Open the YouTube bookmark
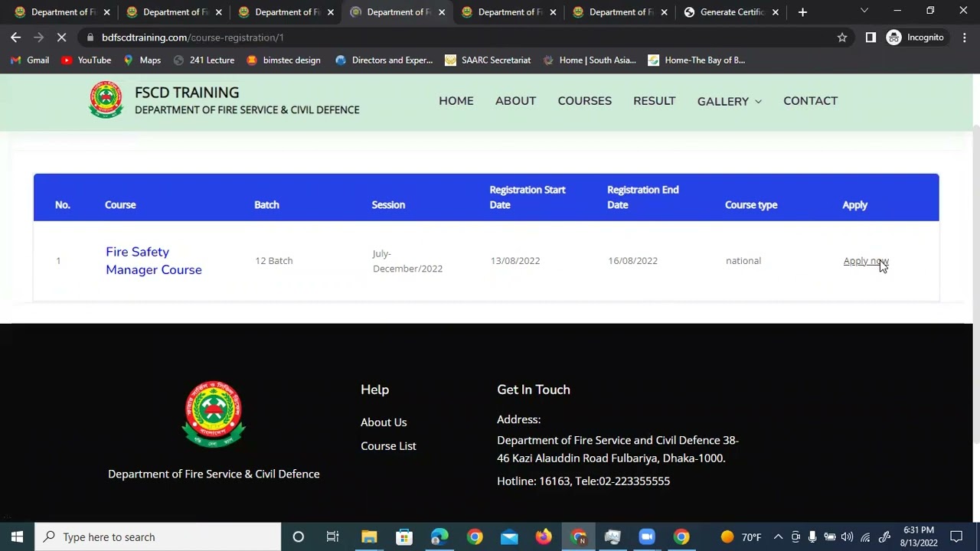 click(86, 60)
